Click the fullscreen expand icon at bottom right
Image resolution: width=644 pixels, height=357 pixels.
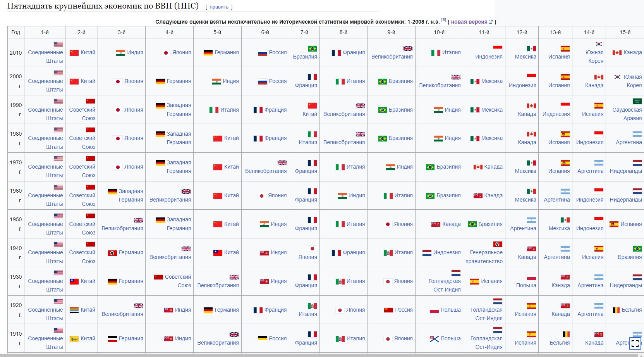635,343
